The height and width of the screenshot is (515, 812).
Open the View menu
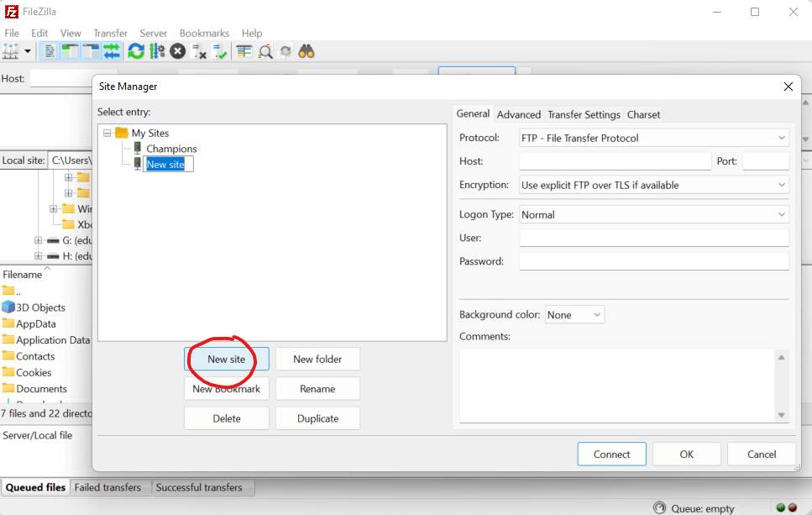point(71,33)
